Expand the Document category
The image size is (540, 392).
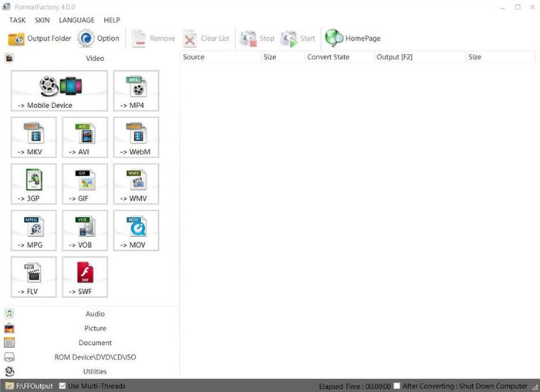coord(90,343)
